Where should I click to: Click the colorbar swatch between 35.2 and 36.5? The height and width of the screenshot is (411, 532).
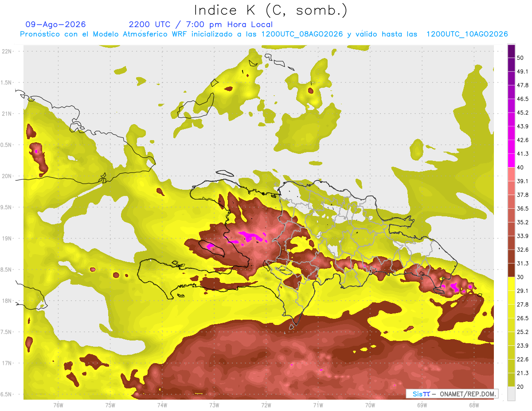511,215
